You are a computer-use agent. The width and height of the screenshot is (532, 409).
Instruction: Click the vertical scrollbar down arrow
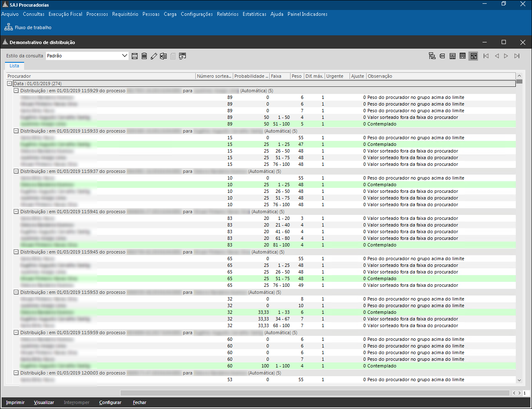tap(519, 380)
